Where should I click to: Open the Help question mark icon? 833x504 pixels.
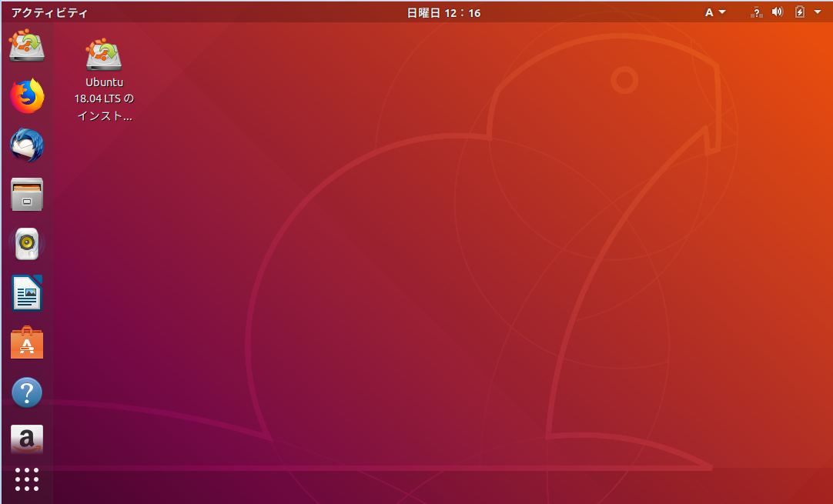27,392
